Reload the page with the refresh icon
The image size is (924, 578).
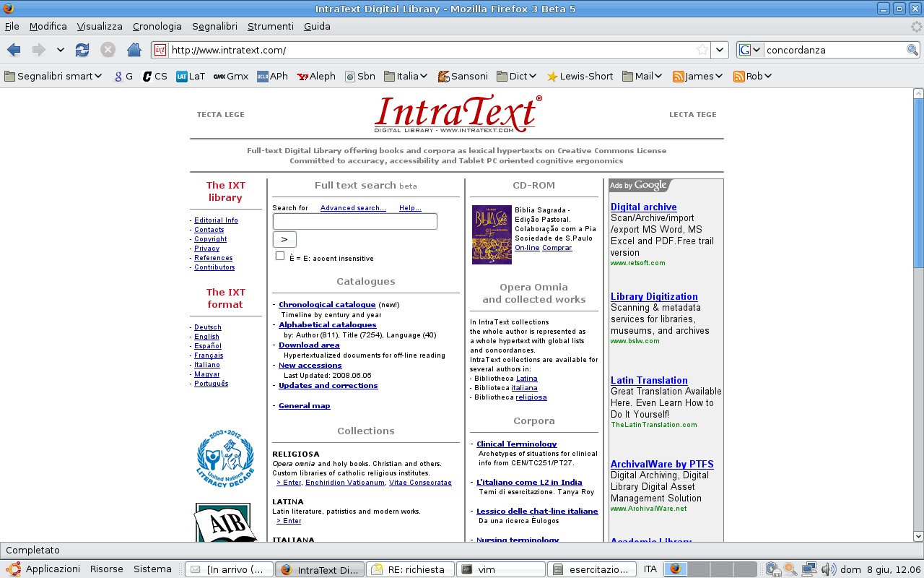point(82,50)
